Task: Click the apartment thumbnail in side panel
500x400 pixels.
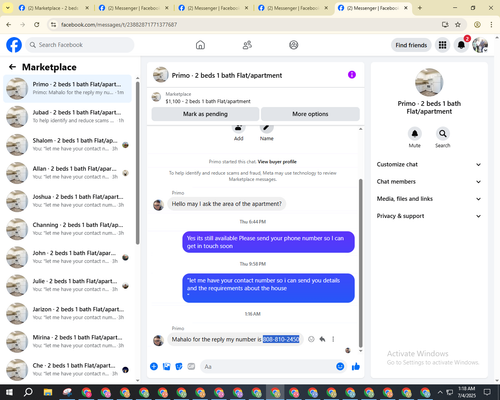Action: [429, 82]
